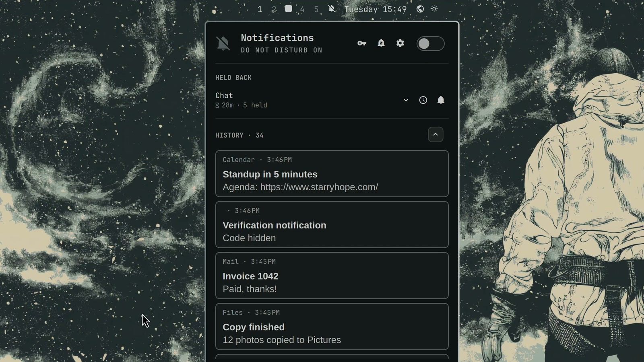Click the crossed-out bell icon beside Notifications title

(223, 43)
